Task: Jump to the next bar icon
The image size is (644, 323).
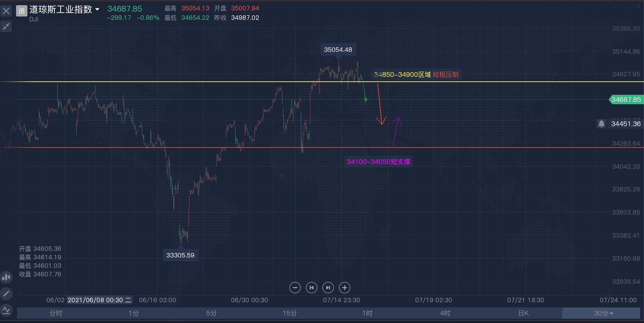Action: [x=328, y=288]
